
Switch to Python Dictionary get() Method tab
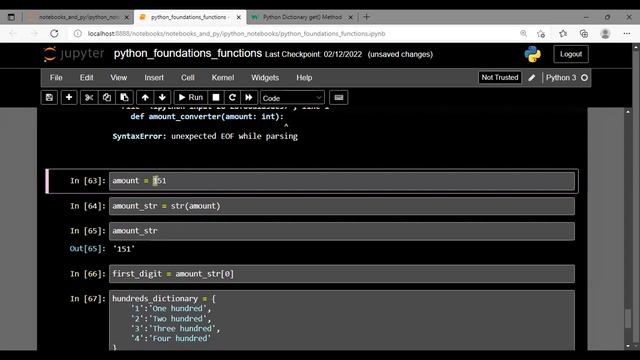click(302, 17)
